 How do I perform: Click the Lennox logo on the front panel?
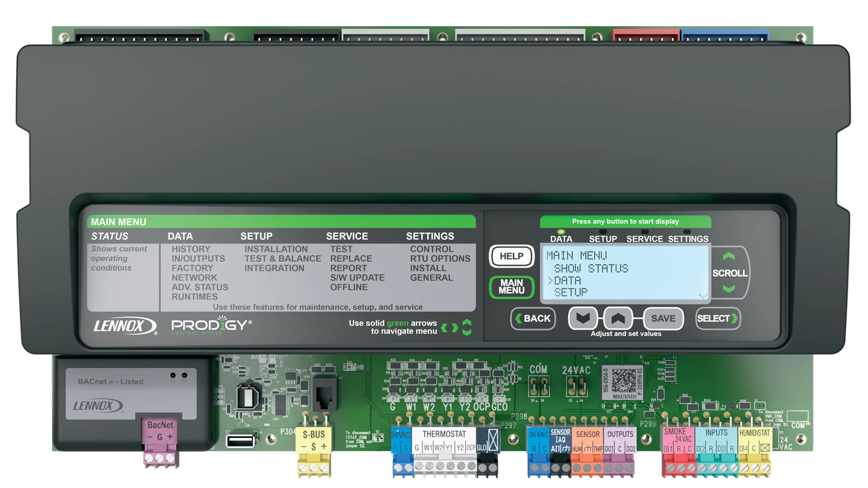tap(125, 326)
